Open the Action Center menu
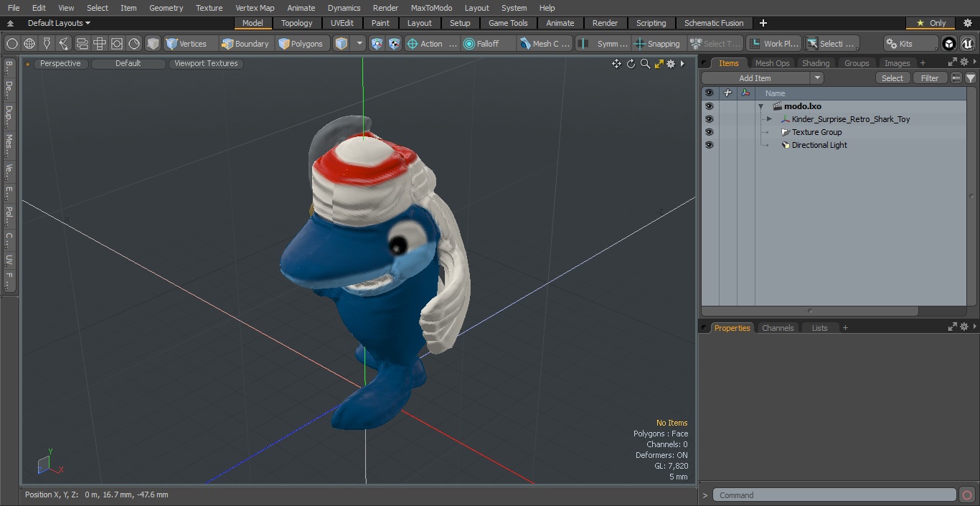The image size is (980, 506). 432,44
